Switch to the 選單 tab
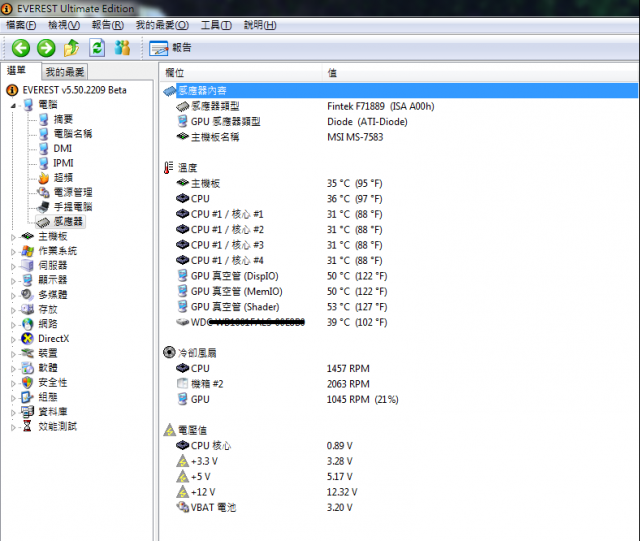640x541 pixels. (17, 71)
